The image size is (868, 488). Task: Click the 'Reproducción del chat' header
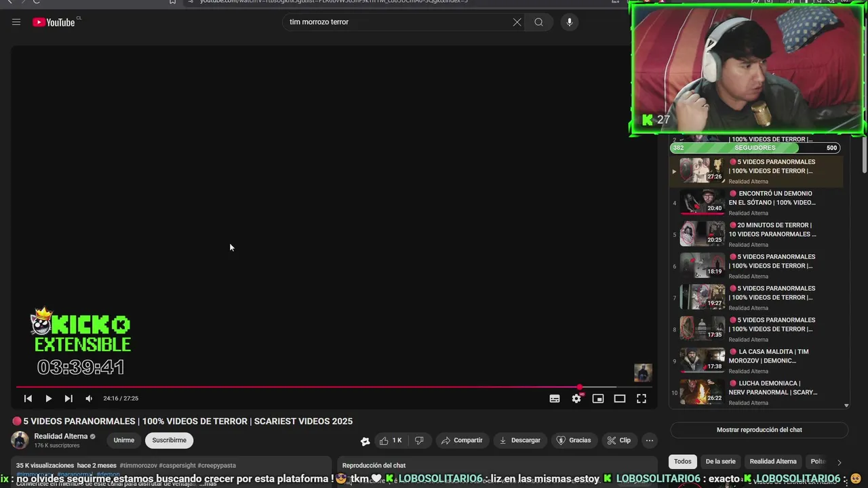(x=374, y=466)
